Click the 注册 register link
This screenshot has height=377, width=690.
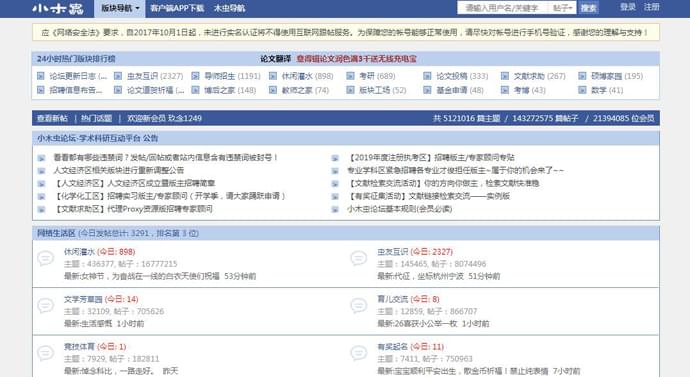pyautogui.click(x=652, y=7)
